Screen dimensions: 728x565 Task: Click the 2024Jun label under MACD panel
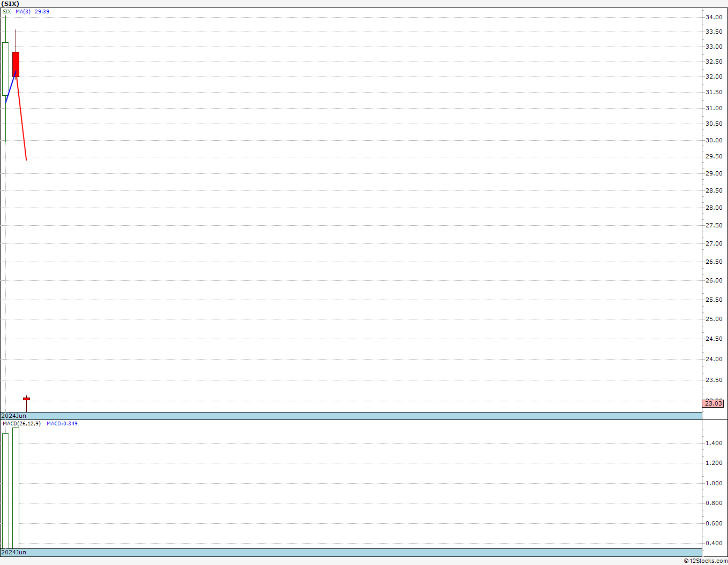coord(14,552)
